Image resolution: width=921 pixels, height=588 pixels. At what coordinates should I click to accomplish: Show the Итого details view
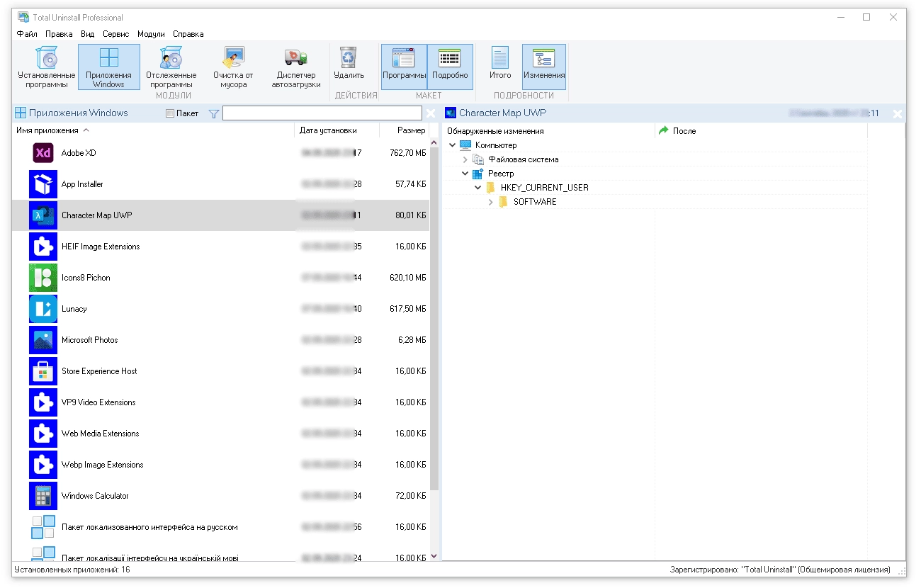coord(500,64)
